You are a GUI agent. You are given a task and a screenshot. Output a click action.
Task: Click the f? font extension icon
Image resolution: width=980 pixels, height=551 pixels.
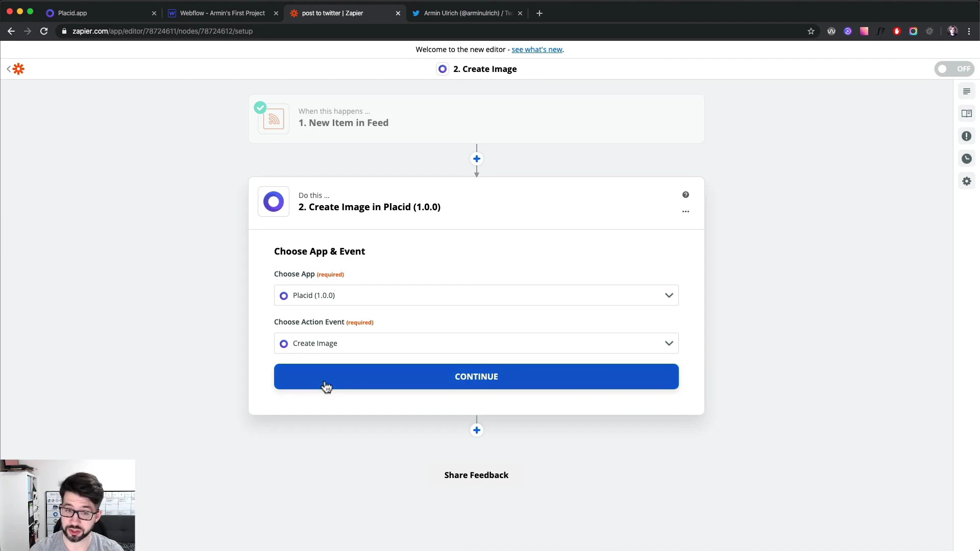880,31
